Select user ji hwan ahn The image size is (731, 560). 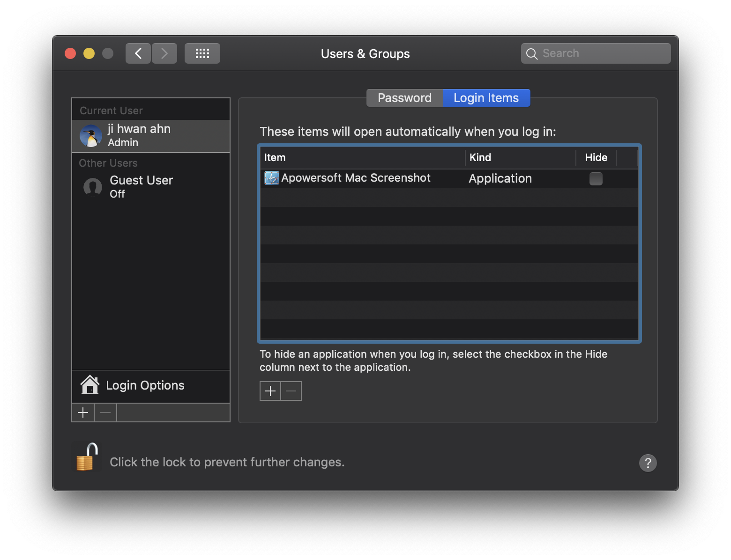[x=151, y=136]
